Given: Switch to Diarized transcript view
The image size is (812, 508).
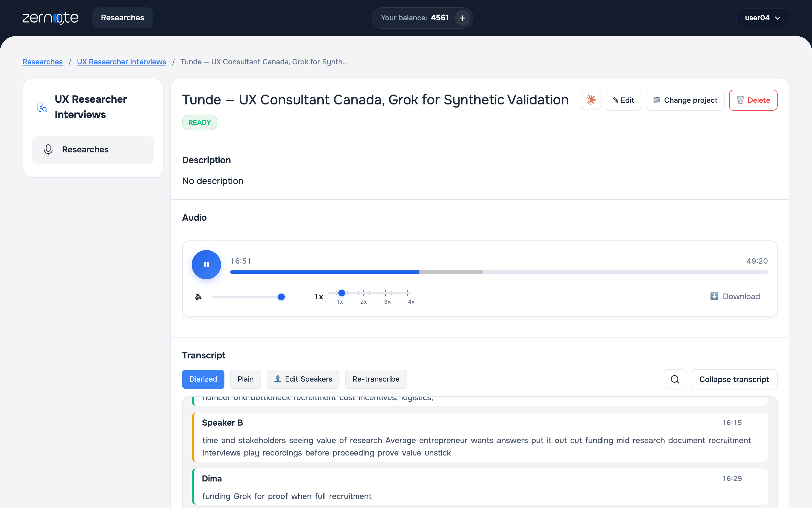Looking at the screenshot, I should click(x=203, y=379).
